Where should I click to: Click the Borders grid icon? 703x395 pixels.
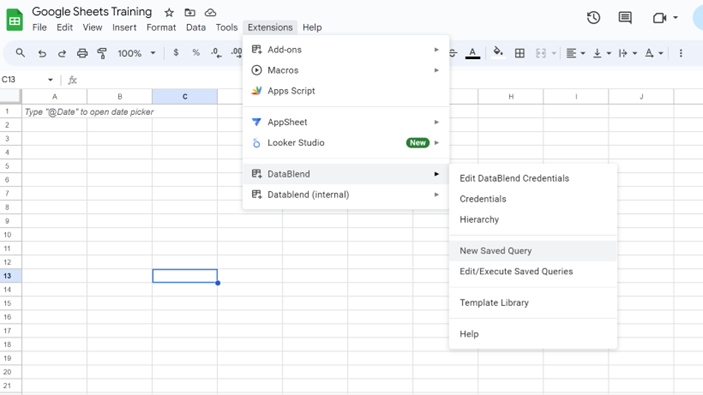pos(520,53)
